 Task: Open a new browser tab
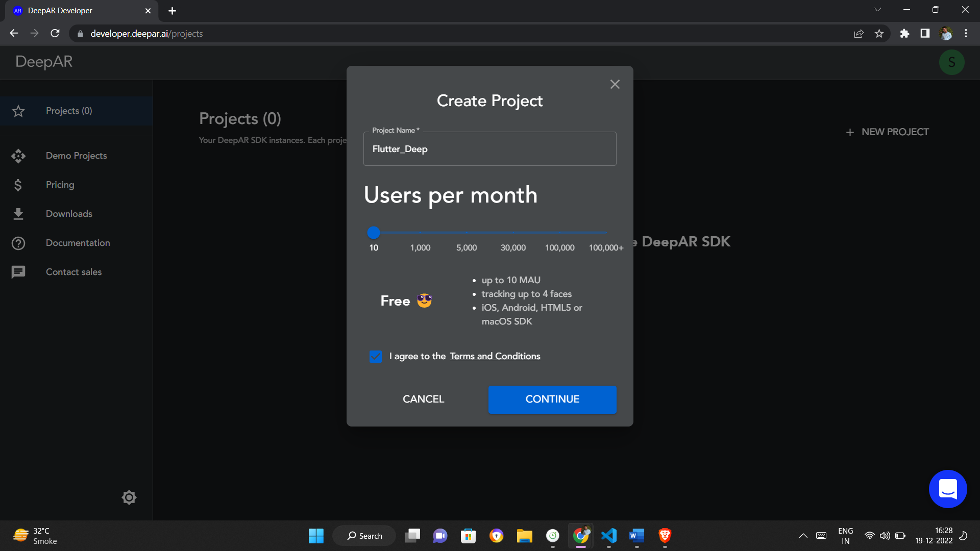coord(172,11)
